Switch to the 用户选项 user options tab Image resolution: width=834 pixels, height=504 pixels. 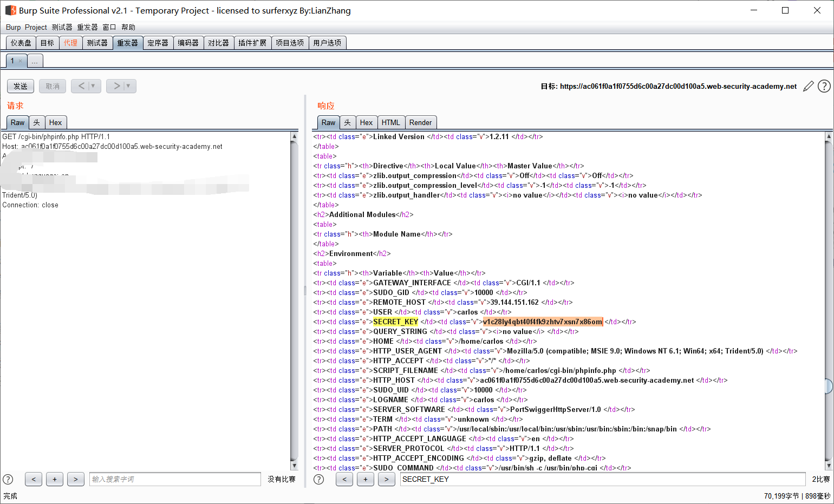click(327, 43)
